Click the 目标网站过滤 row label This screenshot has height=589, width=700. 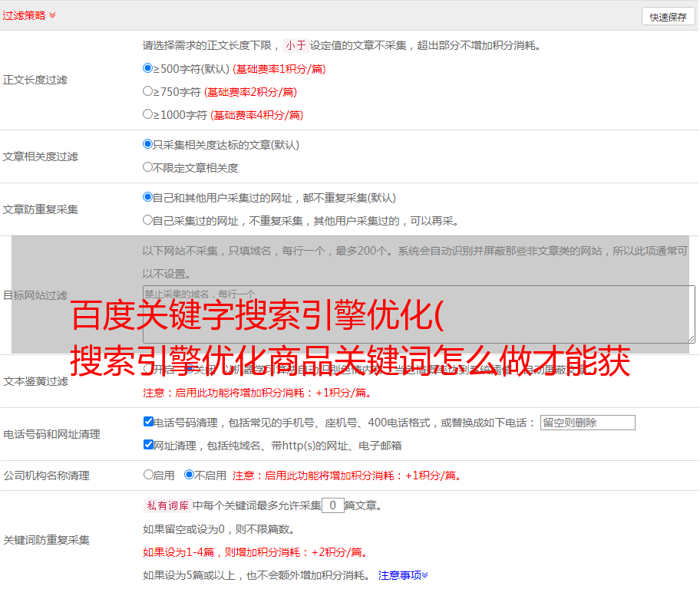coord(35,295)
